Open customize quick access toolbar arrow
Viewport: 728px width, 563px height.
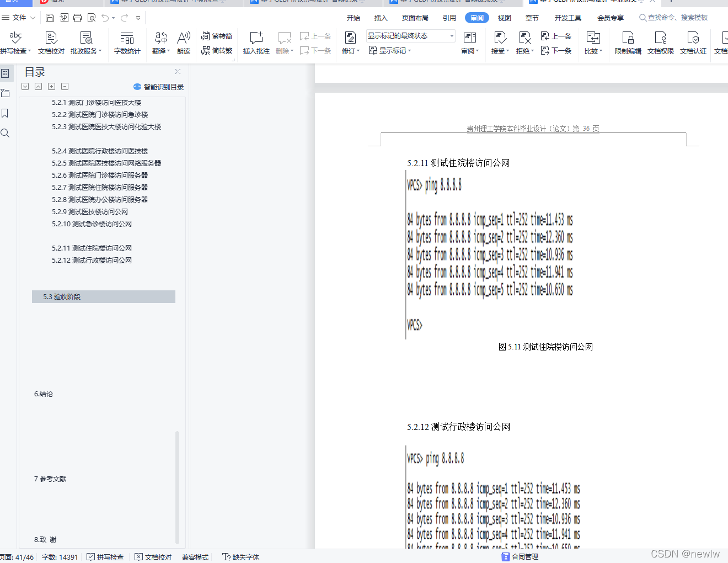138,18
